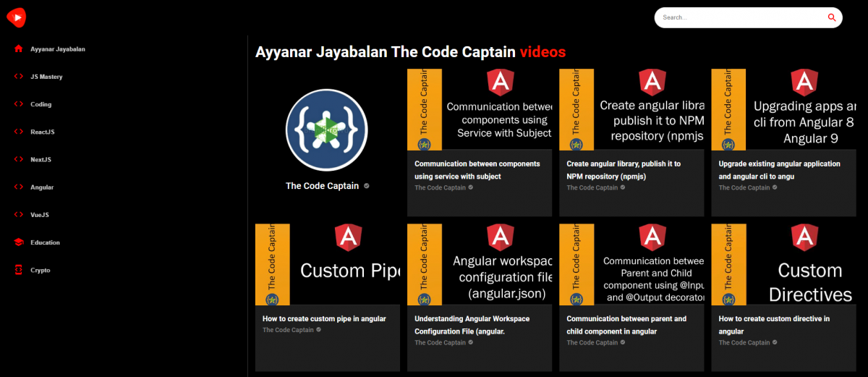Click the red YouTube-style logo icon
This screenshot has width=868, height=377.
(x=17, y=17)
